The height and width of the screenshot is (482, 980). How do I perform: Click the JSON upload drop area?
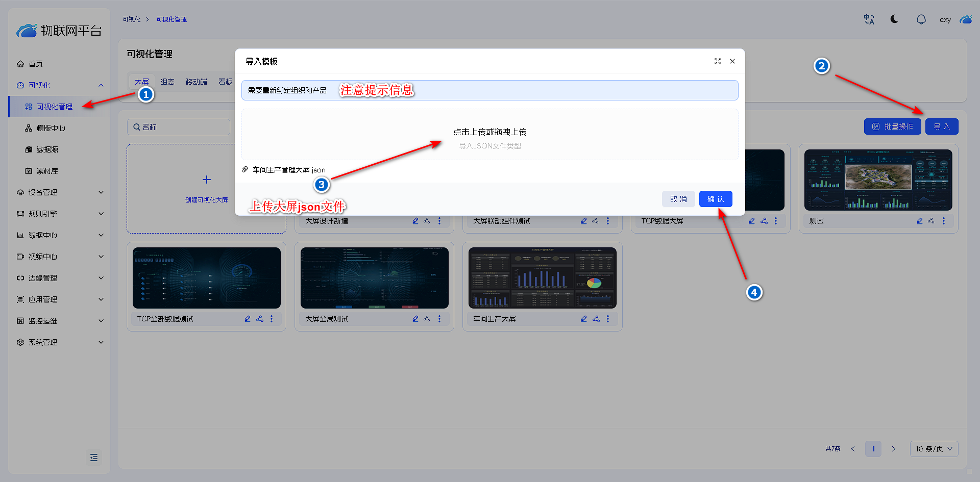coord(489,135)
